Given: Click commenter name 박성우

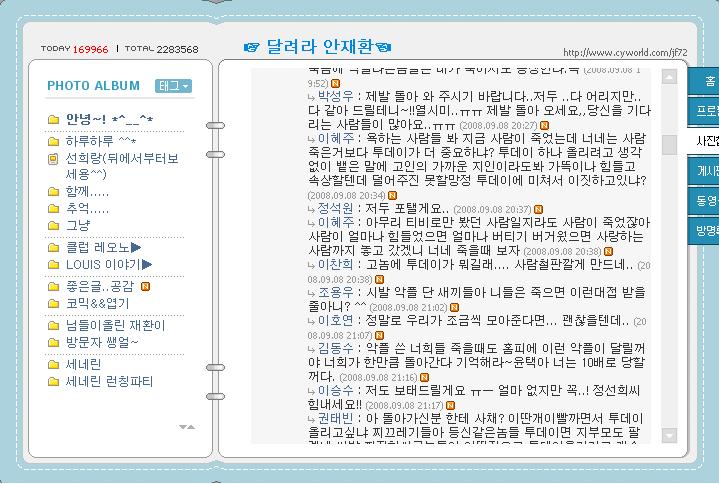Looking at the screenshot, I should click(336, 96).
